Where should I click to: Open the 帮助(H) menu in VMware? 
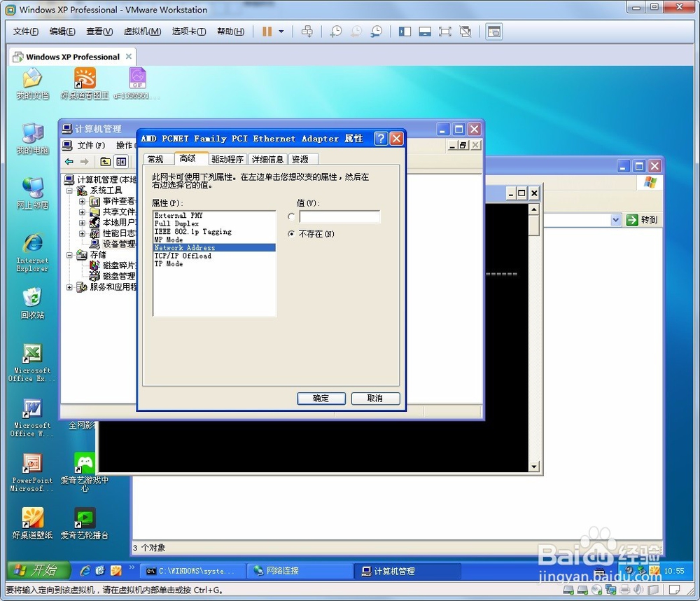tap(231, 32)
